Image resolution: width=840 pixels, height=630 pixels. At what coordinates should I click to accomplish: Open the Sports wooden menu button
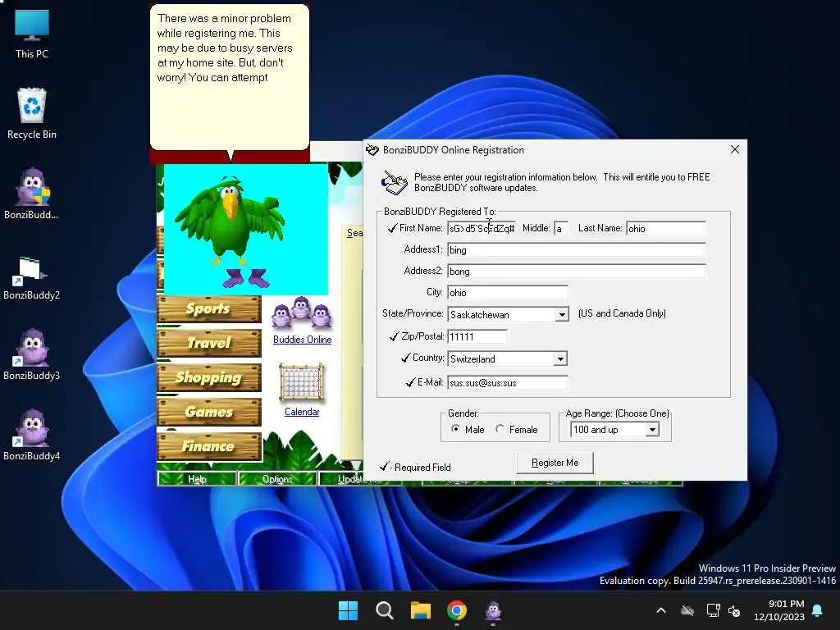[x=209, y=308]
